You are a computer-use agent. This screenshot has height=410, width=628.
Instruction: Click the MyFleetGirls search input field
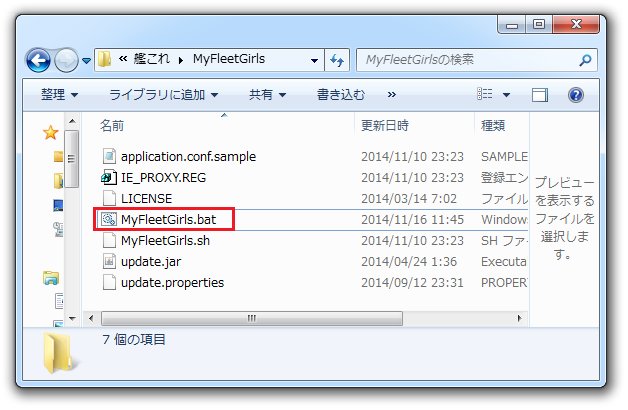click(465, 60)
